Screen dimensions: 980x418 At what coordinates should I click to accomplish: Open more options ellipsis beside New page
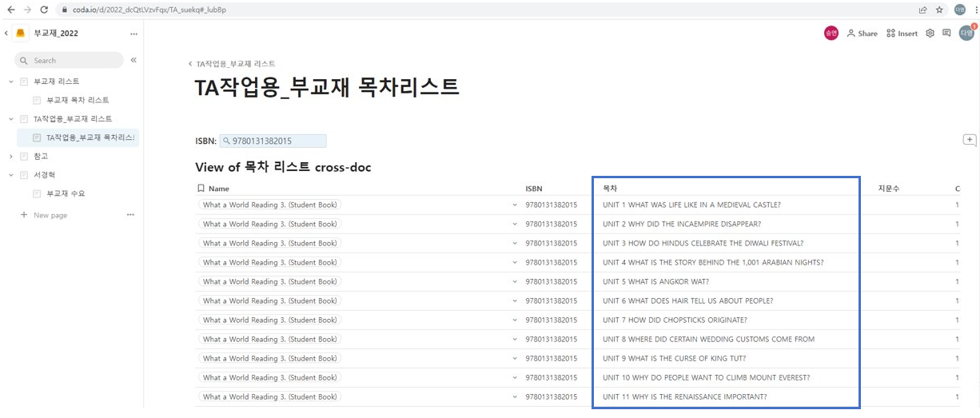[x=130, y=215]
